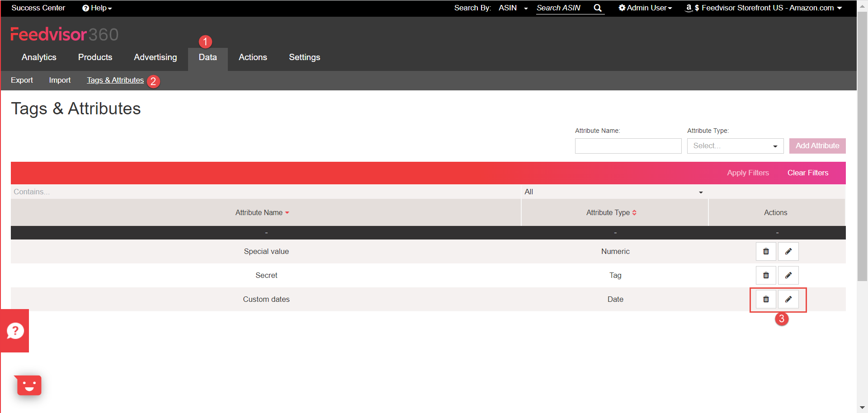The height and width of the screenshot is (413, 868).
Task: Focus the Attribute Name input field
Action: pos(628,146)
